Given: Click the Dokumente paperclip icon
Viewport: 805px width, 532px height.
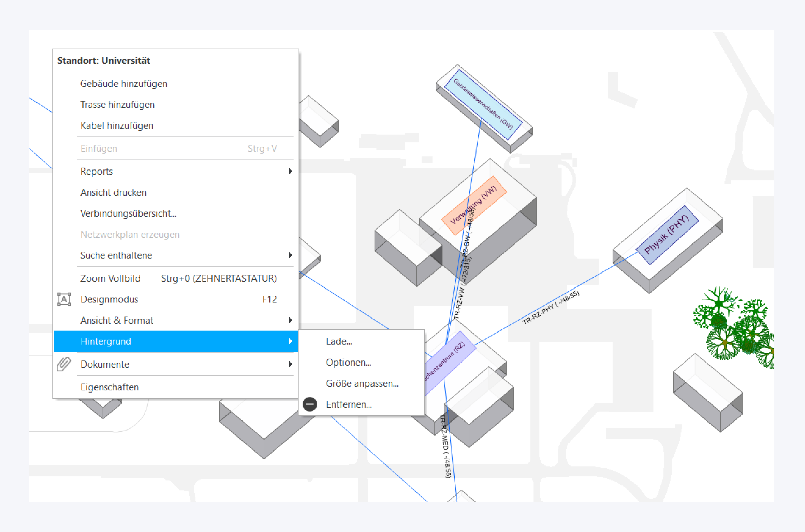Looking at the screenshot, I should click(64, 364).
